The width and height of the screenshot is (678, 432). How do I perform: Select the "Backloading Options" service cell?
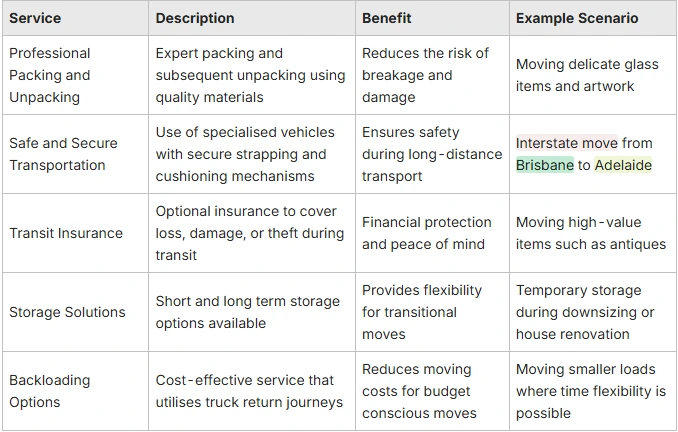(50, 391)
